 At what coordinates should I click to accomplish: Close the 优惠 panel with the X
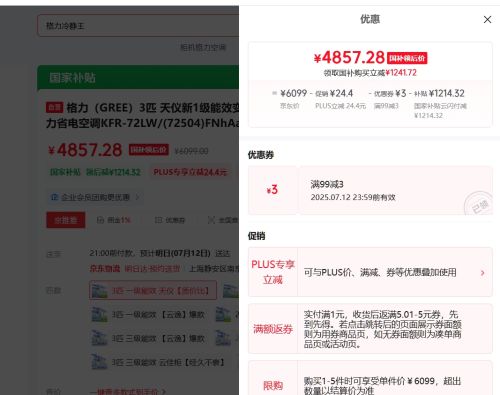(x=487, y=20)
